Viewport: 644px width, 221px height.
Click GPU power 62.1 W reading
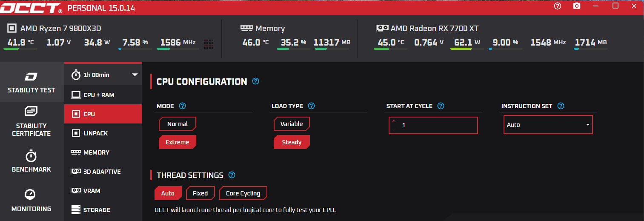pyautogui.click(x=467, y=42)
